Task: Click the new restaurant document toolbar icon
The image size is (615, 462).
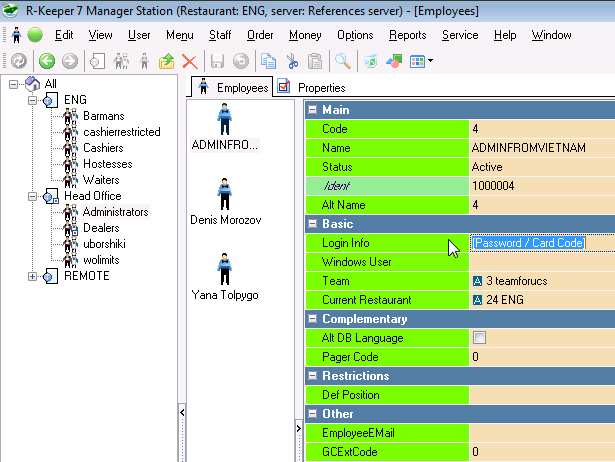Action: pyautogui.click(x=97, y=61)
